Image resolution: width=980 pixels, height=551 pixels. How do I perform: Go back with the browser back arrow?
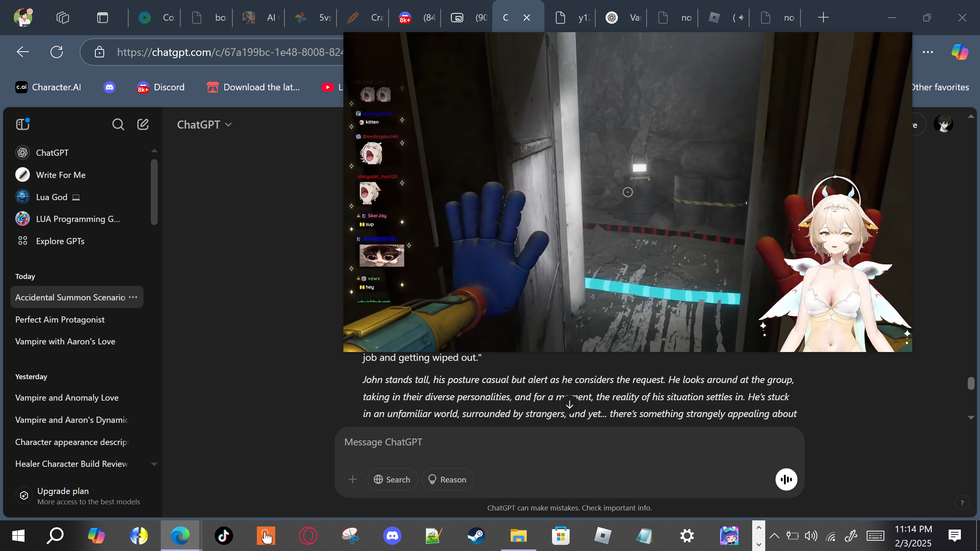(x=23, y=52)
